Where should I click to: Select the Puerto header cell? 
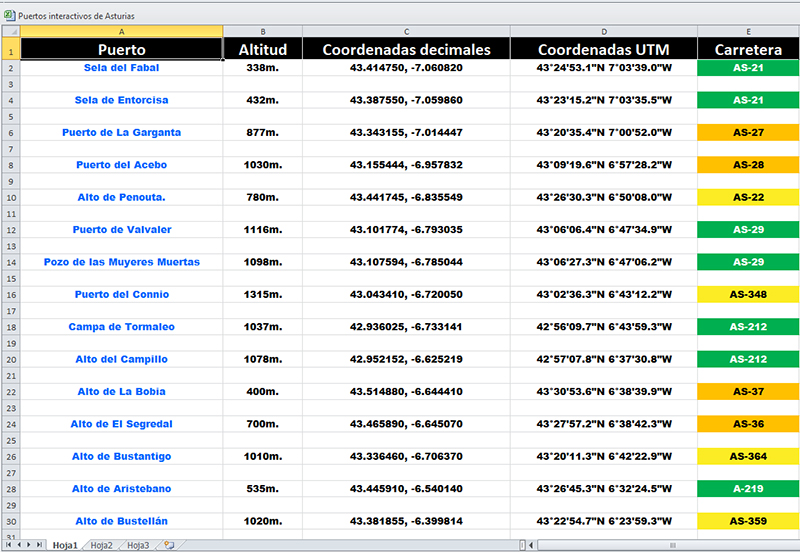[x=121, y=49]
